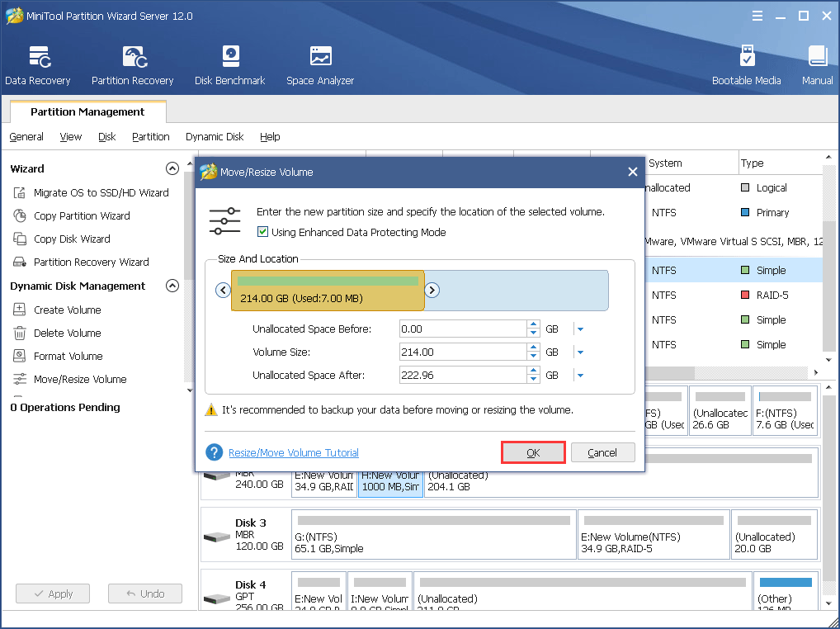The height and width of the screenshot is (629, 840).
Task: Select the 20.0 GB unallocated block on Disk 3
Action: coord(774,535)
